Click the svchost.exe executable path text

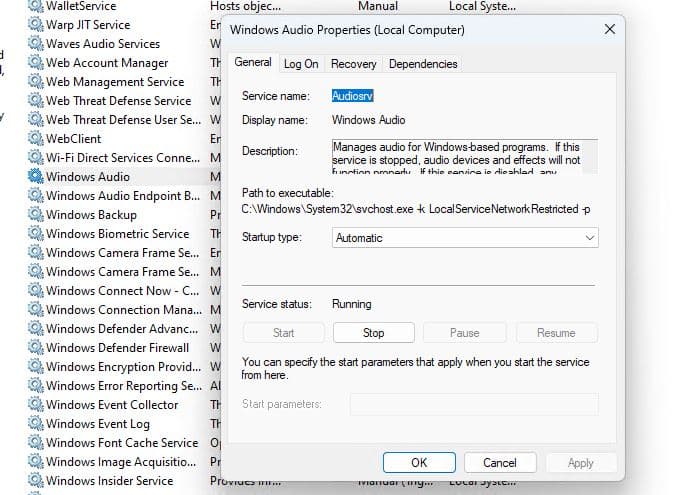[x=416, y=209]
